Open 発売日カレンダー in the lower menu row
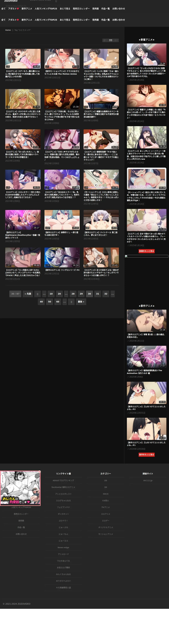The width and height of the screenshot is (169, 644). 81,20
